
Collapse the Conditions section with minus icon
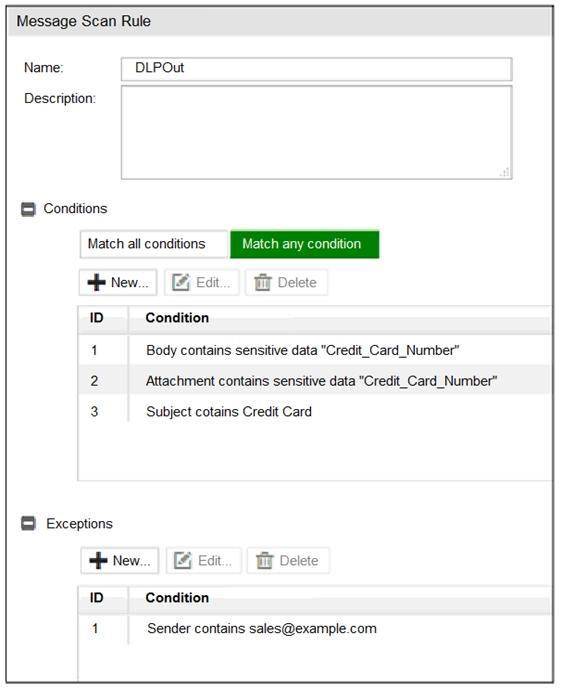29,209
